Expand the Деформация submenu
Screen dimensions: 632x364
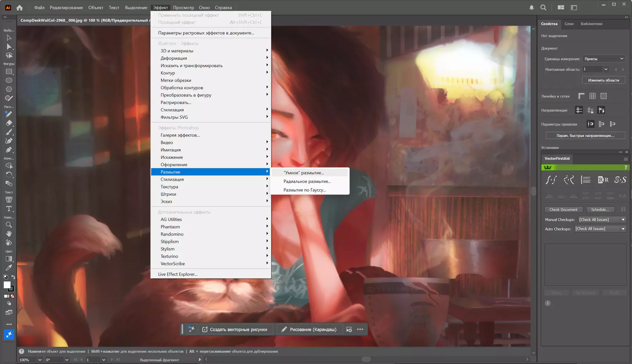pos(211,58)
